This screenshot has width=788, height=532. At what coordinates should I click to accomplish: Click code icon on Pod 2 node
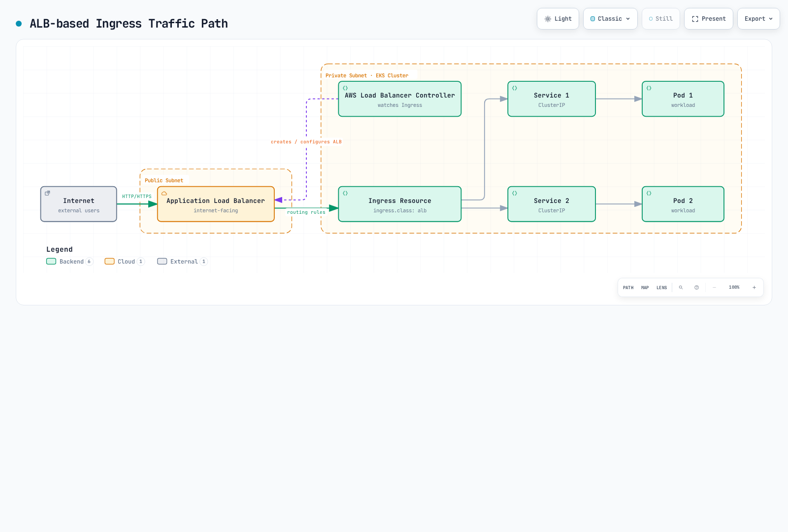click(649, 193)
